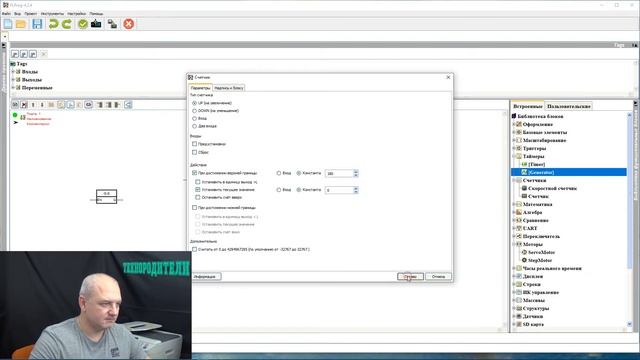Toggle set current value checkbox

[198, 190]
